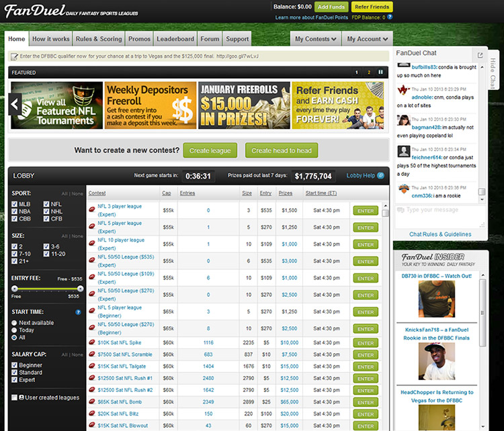This screenshot has height=431, width=504.
Task: Click the Refer Friends button
Action: tap(372, 7)
